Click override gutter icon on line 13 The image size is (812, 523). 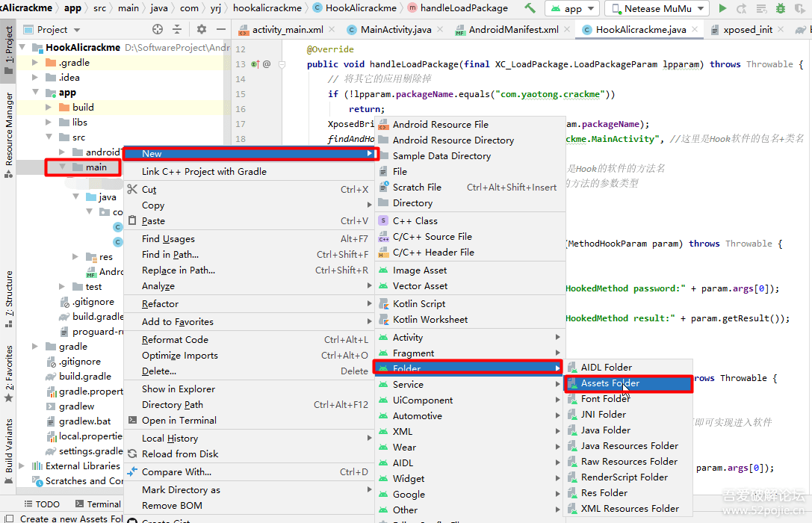tap(255, 64)
